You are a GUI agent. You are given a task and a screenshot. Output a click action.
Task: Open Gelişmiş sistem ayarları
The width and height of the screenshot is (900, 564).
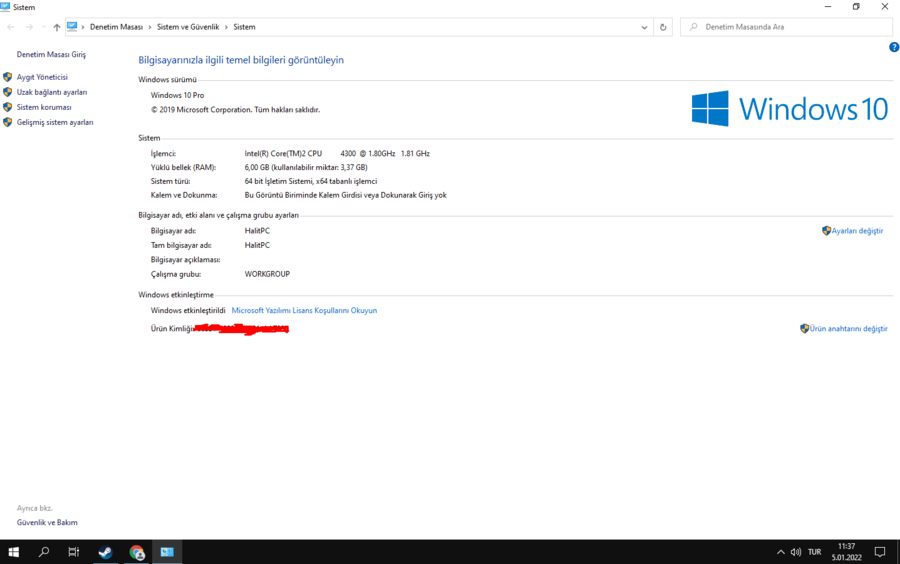[55, 122]
